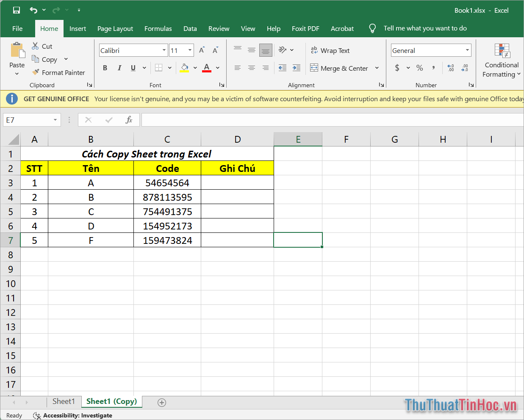
Task: Toggle Align Left
Action: coord(238,68)
